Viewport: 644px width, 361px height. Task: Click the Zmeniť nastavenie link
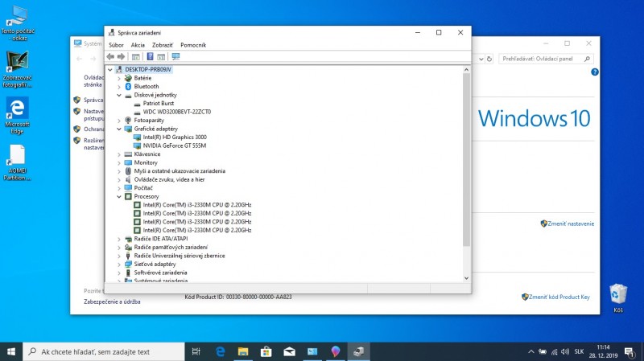571,224
